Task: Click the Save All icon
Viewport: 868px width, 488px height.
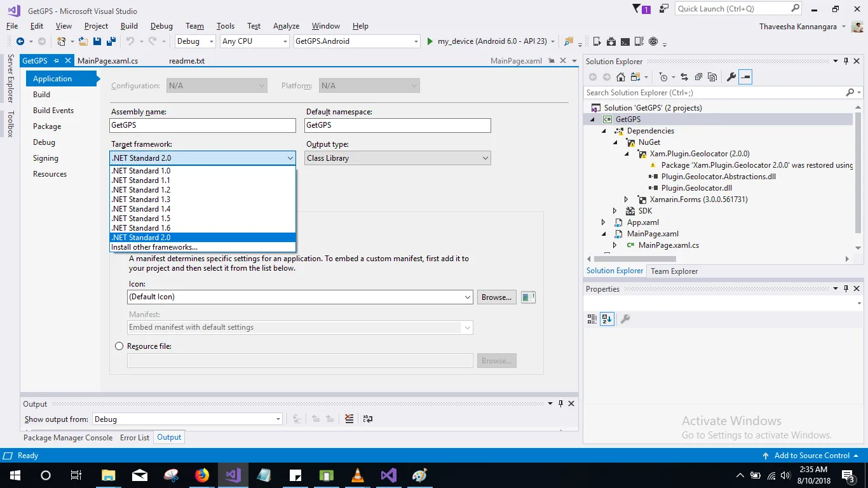Action: 110,41
